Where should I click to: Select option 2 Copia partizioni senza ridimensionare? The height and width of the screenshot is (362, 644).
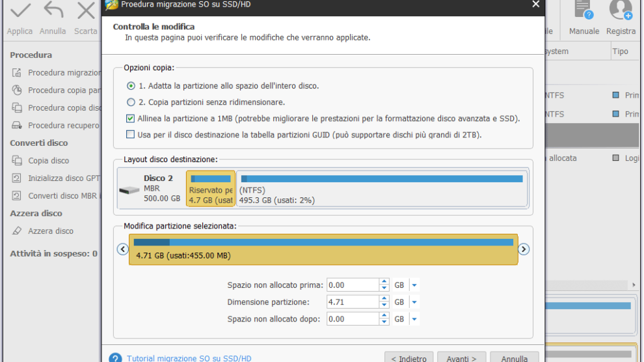(131, 102)
